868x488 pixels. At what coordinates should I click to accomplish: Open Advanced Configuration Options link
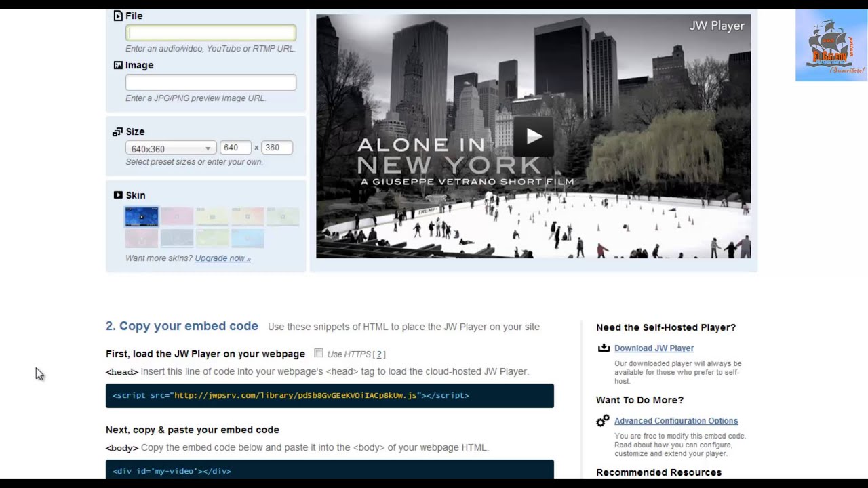pos(676,421)
